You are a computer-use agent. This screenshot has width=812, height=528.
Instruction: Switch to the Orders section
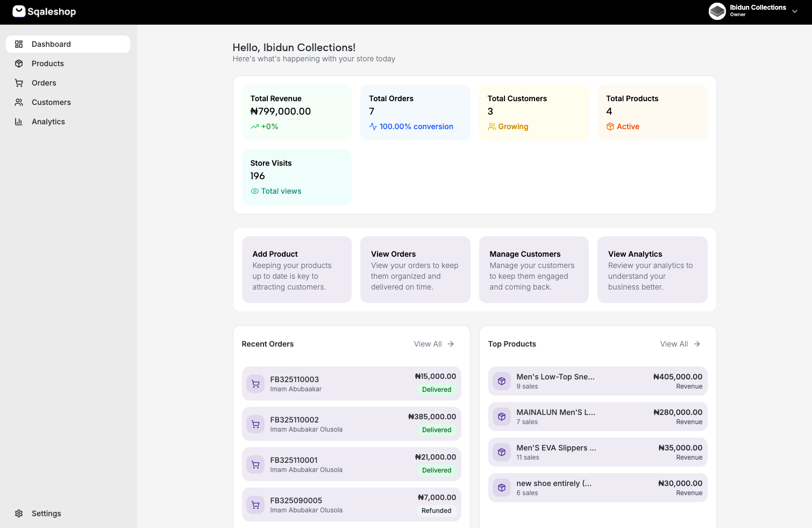(x=44, y=83)
